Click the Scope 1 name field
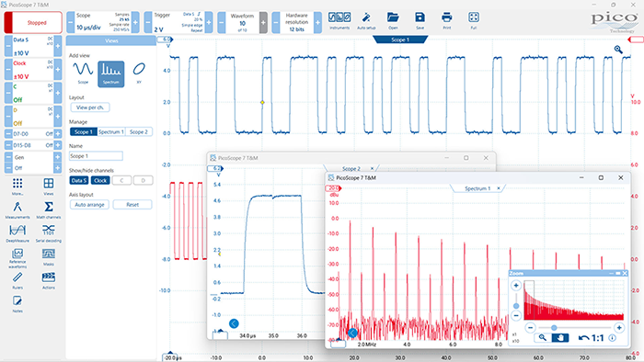This screenshot has width=644, height=362. [x=96, y=156]
